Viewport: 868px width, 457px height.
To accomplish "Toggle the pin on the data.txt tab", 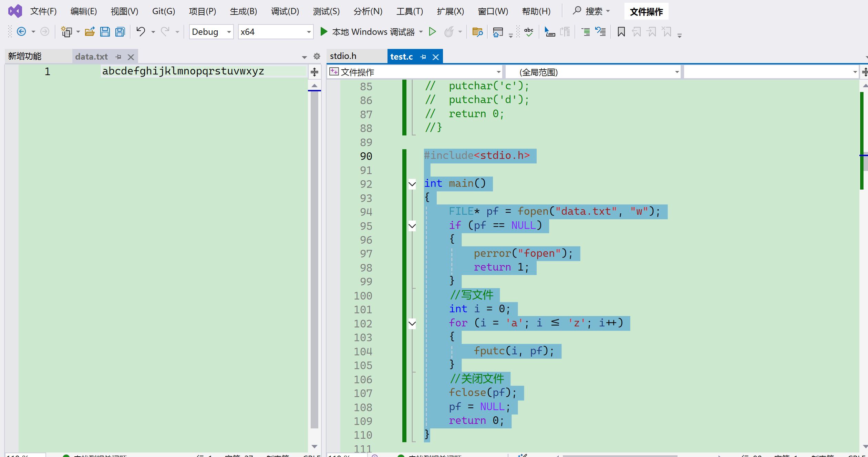I will pyautogui.click(x=118, y=57).
